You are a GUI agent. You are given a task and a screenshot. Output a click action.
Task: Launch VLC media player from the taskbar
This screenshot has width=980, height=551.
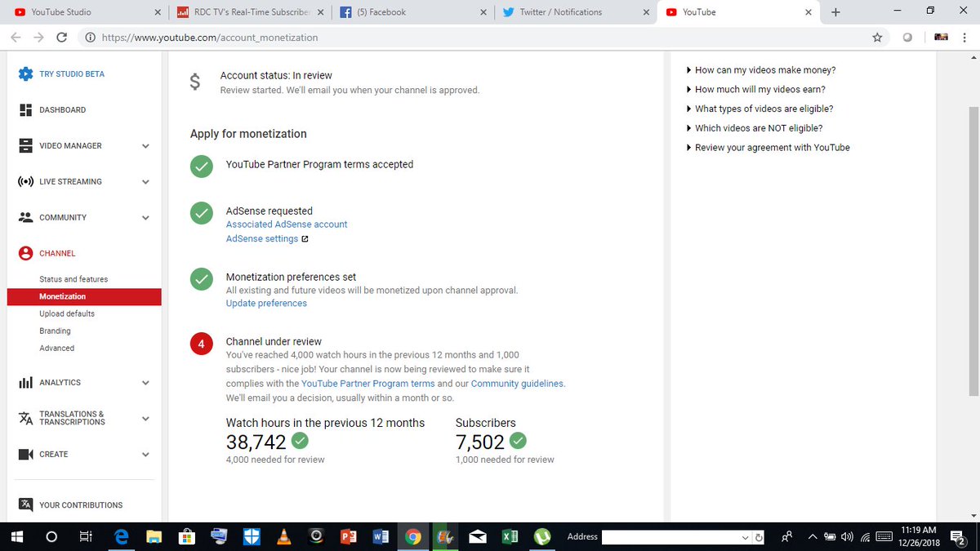[x=283, y=536]
